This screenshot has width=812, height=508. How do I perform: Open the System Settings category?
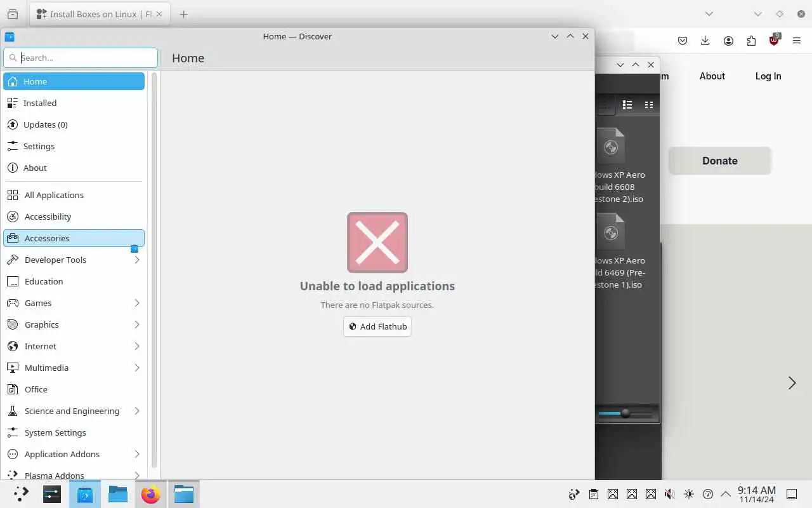point(74,432)
